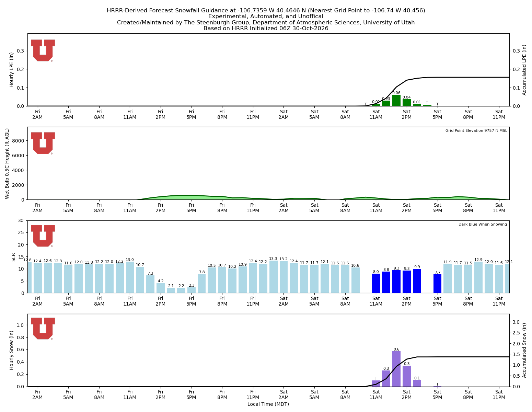Click 'Based on HRRR Initialized 06Z 30-Oct-2026'
The image size is (532, 412).
[x=266, y=28]
